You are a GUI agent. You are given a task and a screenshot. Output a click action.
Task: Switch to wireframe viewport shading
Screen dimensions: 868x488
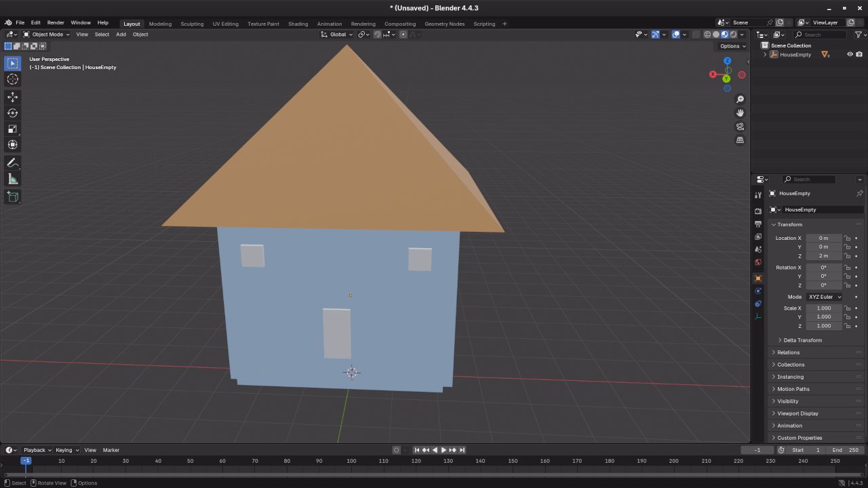(707, 35)
